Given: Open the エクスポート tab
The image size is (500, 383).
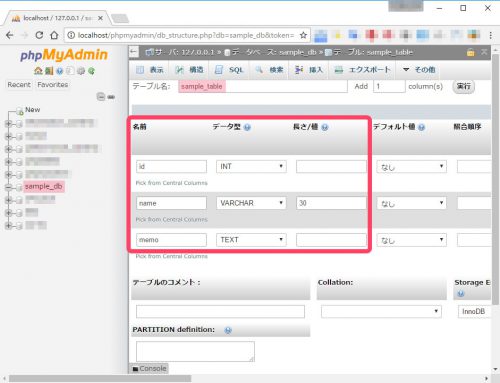Looking at the screenshot, I should tap(362, 70).
